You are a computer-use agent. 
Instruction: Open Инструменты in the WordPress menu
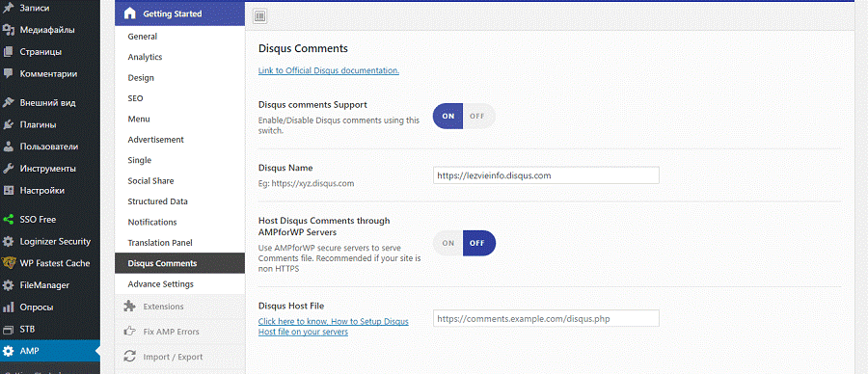50,169
